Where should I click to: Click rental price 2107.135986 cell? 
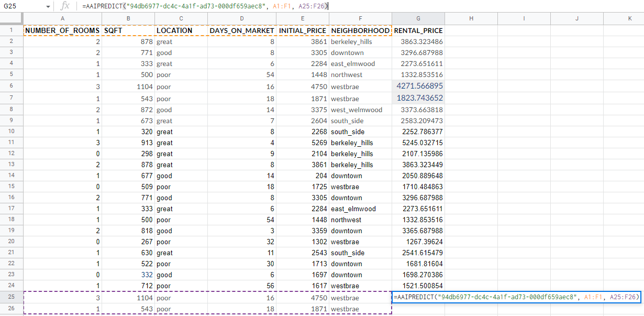(418, 154)
